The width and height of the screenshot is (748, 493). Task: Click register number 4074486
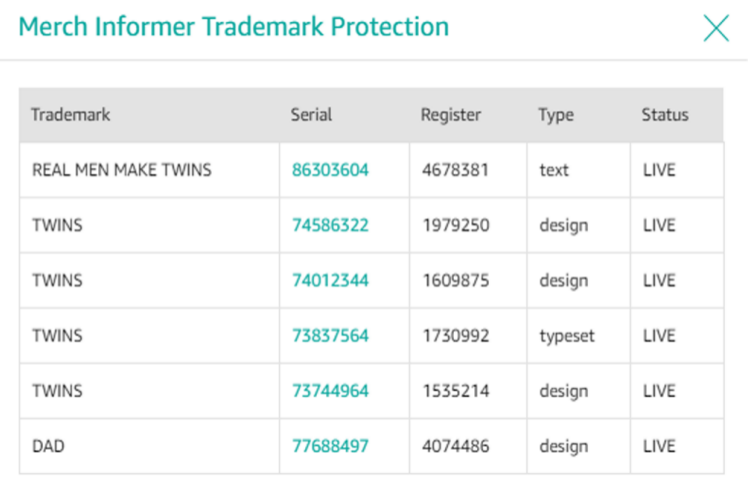[x=456, y=446]
